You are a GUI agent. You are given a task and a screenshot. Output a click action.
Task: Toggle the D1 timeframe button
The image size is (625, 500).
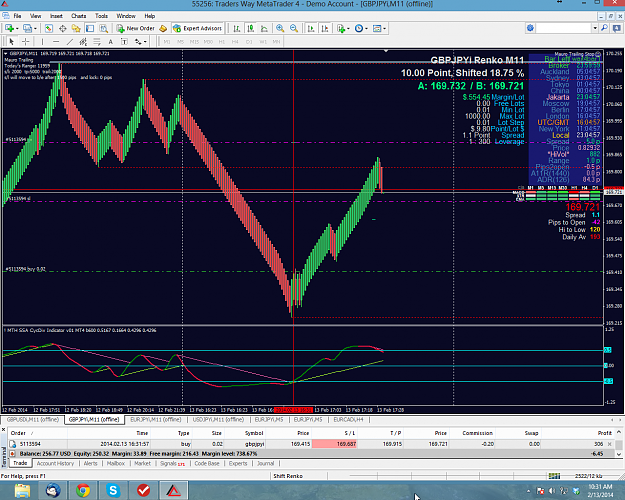pos(249,41)
